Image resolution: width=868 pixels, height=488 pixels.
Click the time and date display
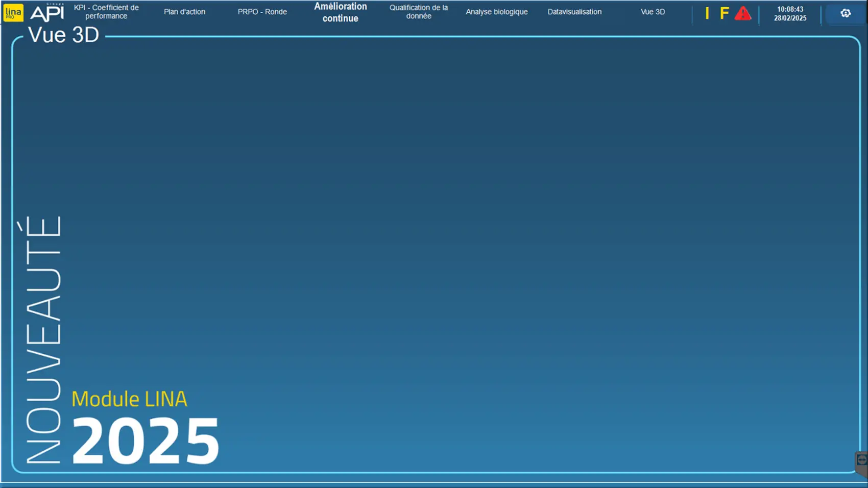(790, 13)
